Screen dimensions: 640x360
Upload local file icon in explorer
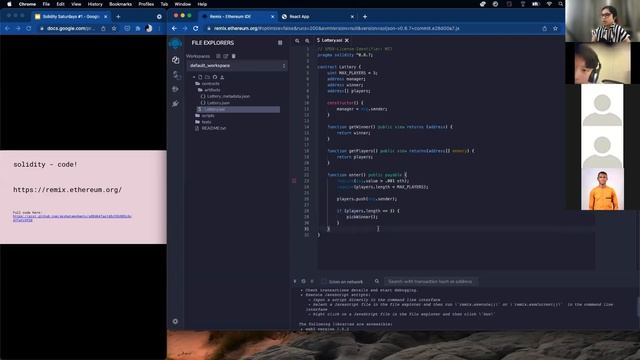(222, 77)
